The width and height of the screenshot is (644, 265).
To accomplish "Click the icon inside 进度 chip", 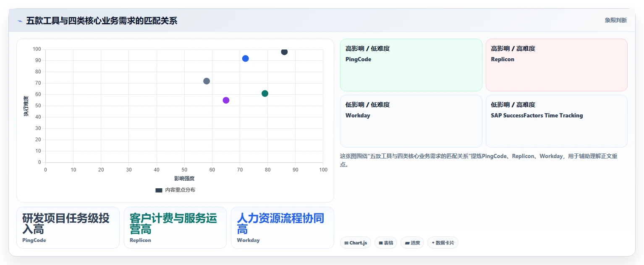I will click(x=407, y=243).
